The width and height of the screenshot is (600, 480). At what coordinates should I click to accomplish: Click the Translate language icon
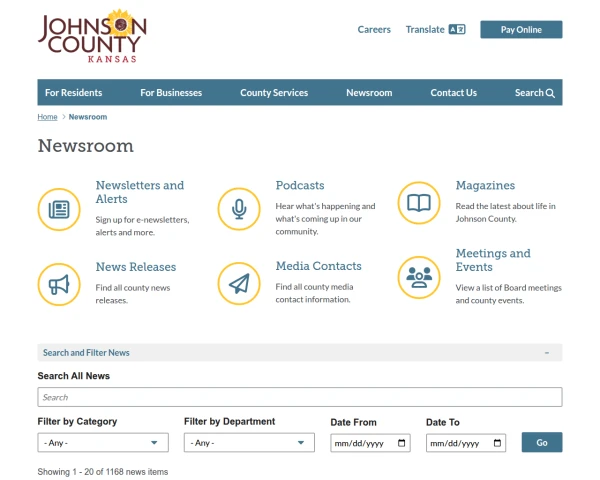457,30
